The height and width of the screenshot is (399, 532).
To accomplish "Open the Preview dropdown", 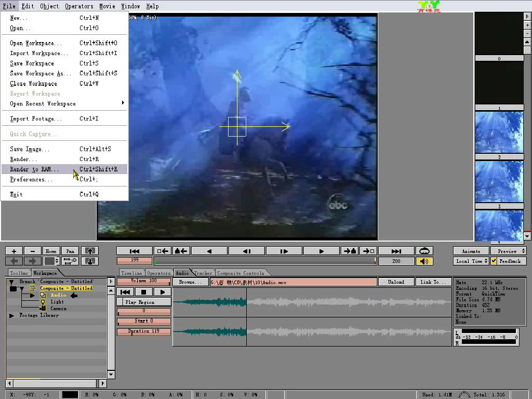I will tap(508, 251).
